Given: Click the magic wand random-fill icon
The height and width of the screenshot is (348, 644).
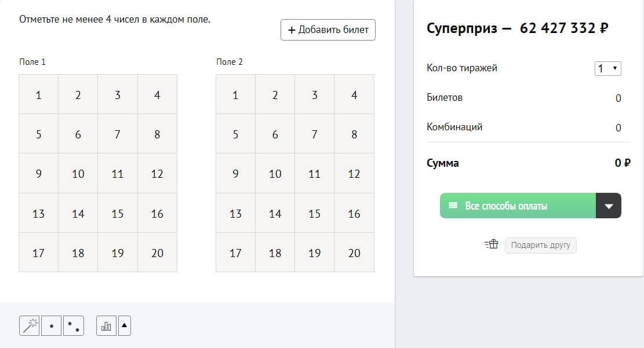Looking at the screenshot, I should (x=29, y=326).
